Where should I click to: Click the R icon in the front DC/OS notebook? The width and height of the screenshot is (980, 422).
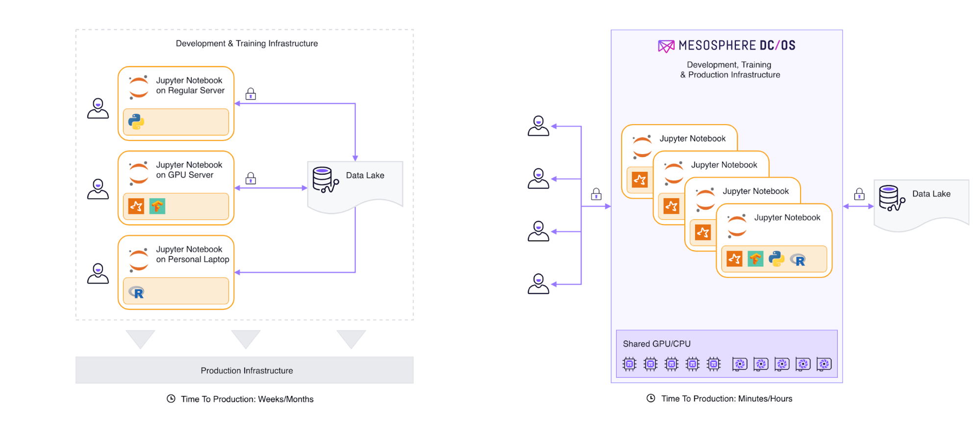pos(798,260)
